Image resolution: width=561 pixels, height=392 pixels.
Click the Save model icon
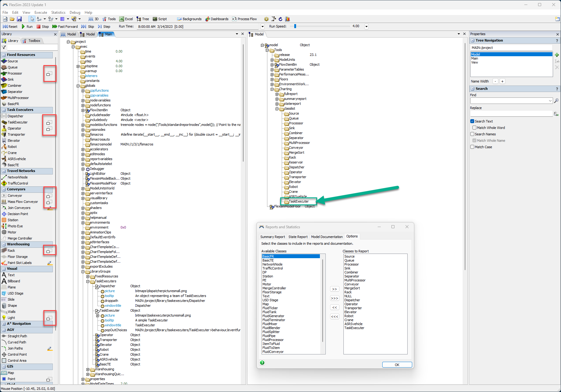point(19,19)
